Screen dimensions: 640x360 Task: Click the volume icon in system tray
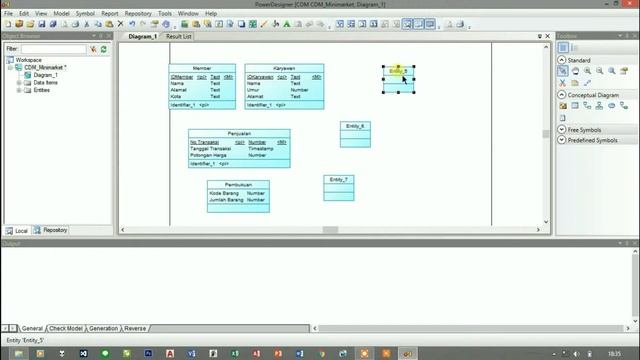[x=576, y=354]
